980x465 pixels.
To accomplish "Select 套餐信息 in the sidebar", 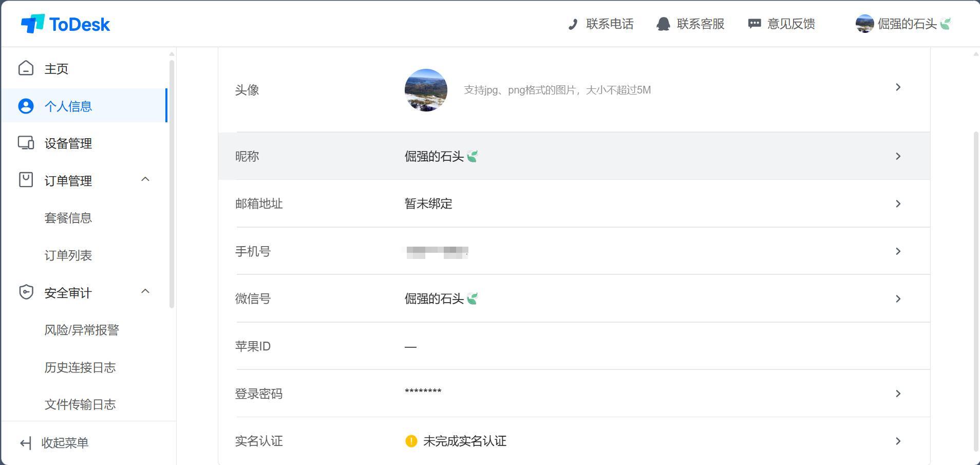I will 68,218.
